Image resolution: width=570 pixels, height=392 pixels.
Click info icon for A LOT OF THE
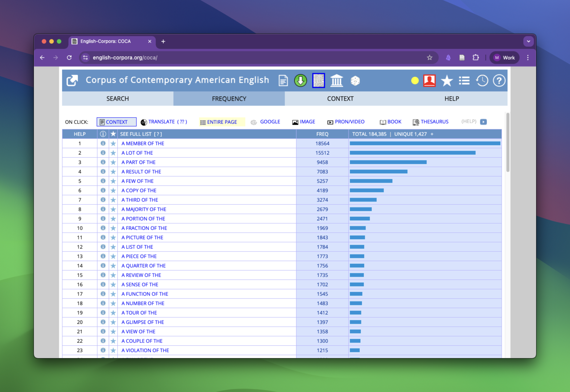pyautogui.click(x=103, y=153)
